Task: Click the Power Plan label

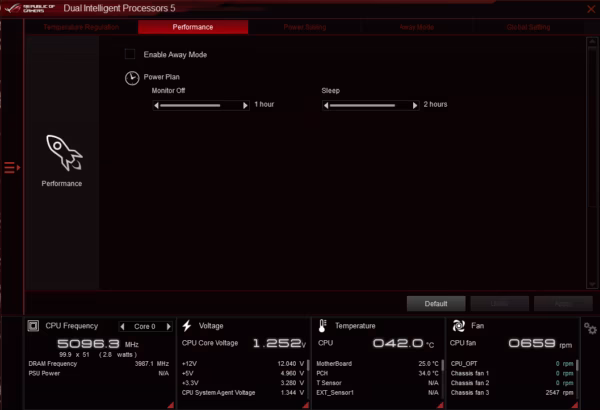Action: point(161,77)
